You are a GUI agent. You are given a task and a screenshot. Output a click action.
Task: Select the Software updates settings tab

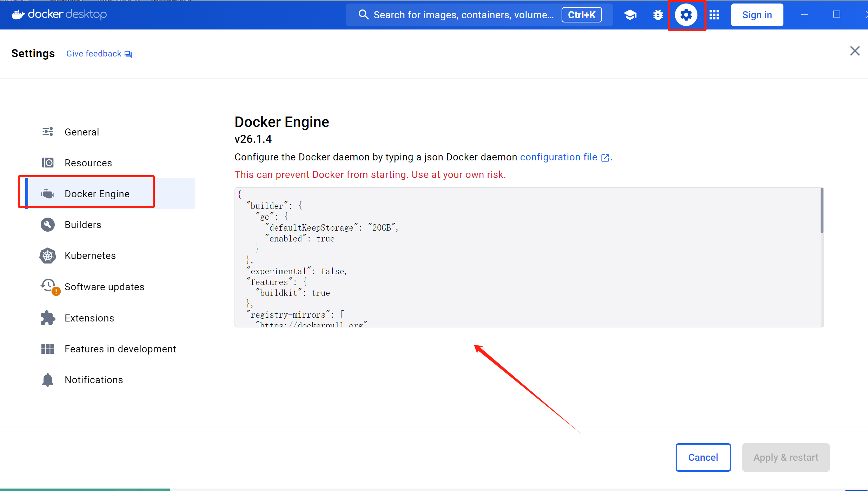click(111, 287)
